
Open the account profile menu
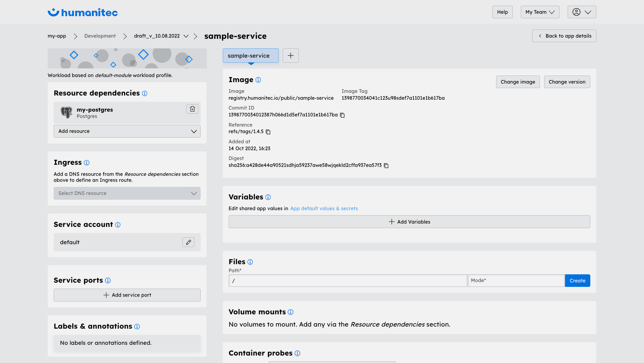tap(582, 12)
